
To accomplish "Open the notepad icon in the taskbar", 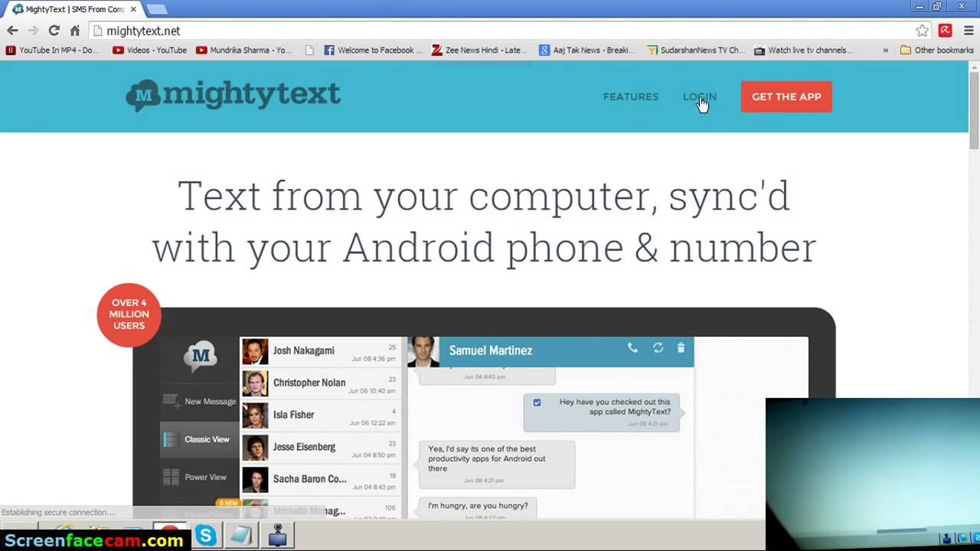I will [241, 536].
